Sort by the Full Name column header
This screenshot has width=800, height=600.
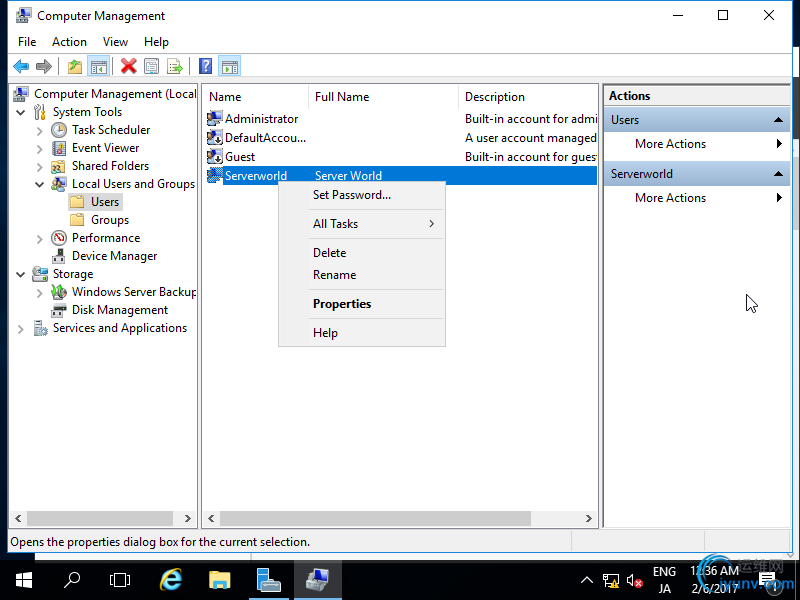pos(383,97)
